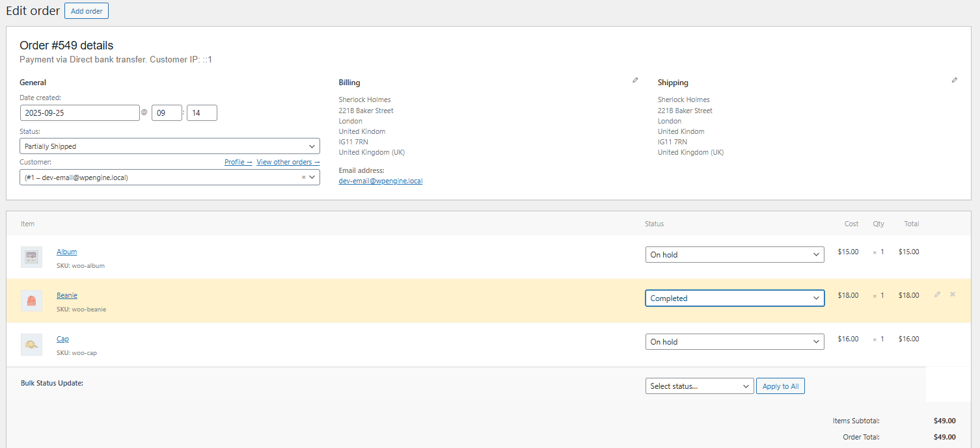Click the Shipping edit pencil icon
The image size is (980, 448).
[x=954, y=81]
